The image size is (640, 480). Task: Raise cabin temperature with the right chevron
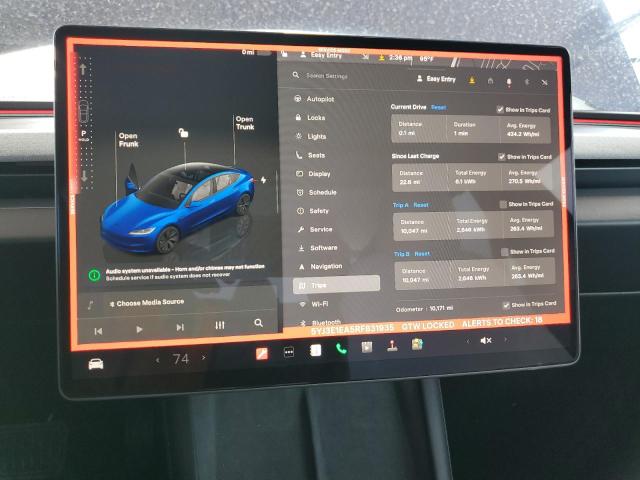203,358
